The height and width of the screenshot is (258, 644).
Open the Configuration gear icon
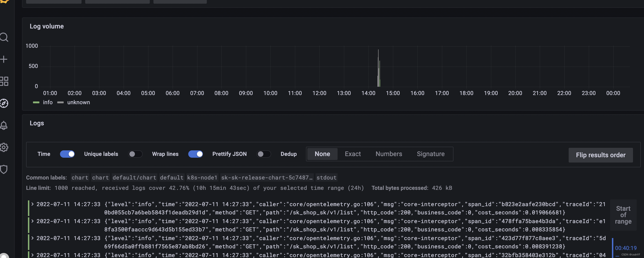[4, 147]
